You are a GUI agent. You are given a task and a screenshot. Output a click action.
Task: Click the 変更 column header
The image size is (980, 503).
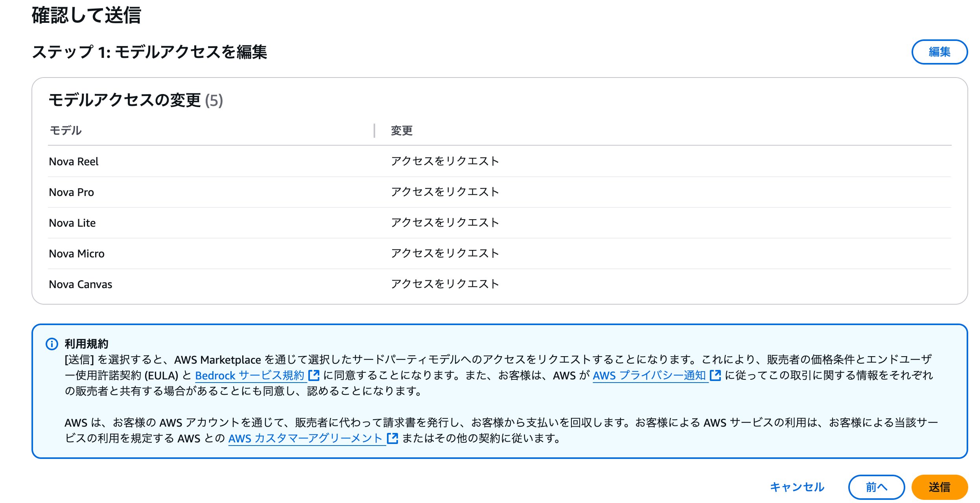point(402,130)
